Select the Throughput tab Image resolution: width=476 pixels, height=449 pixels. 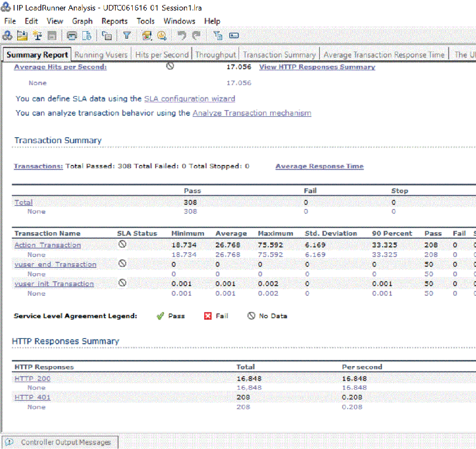pyautogui.click(x=215, y=55)
